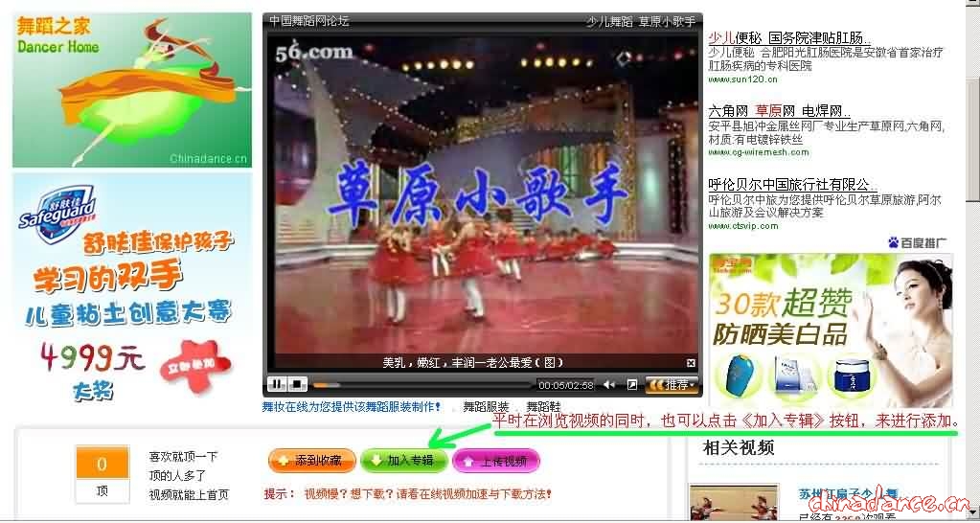Open the 推荐 dropdown in player
The width and height of the screenshot is (980, 523).
672,384
